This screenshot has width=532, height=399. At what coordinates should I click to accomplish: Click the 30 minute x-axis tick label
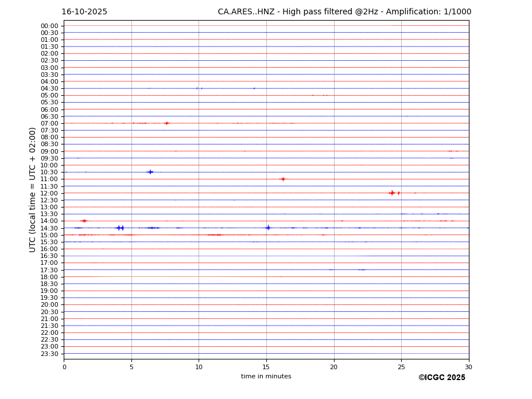(468, 367)
